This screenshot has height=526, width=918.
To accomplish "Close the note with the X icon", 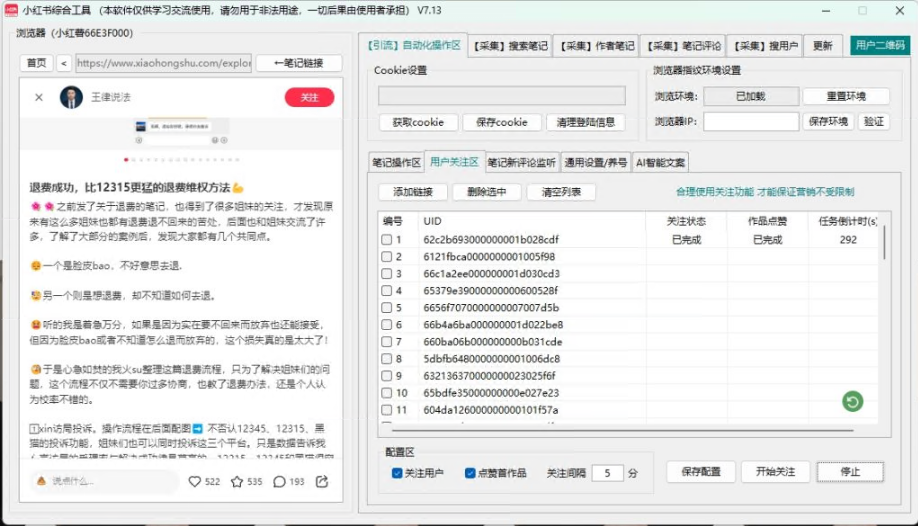I will click(39, 97).
